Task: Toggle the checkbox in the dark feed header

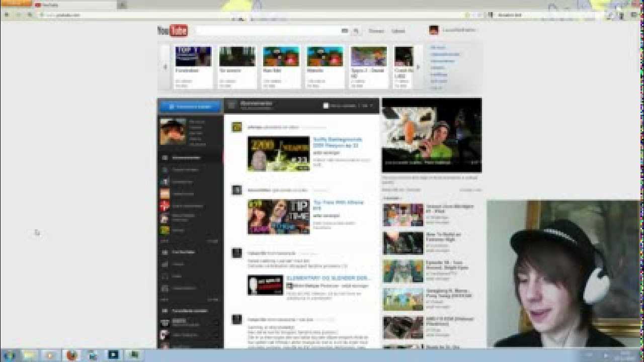Action: (326, 106)
